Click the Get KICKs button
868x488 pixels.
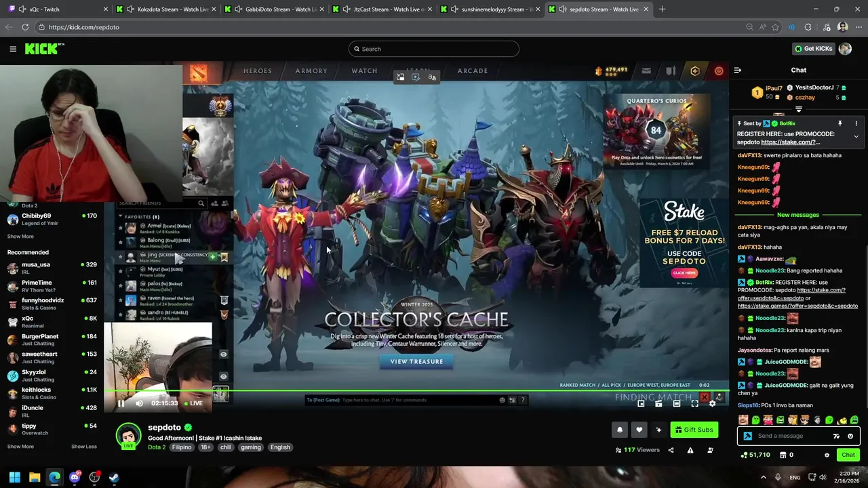coord(813,49)
